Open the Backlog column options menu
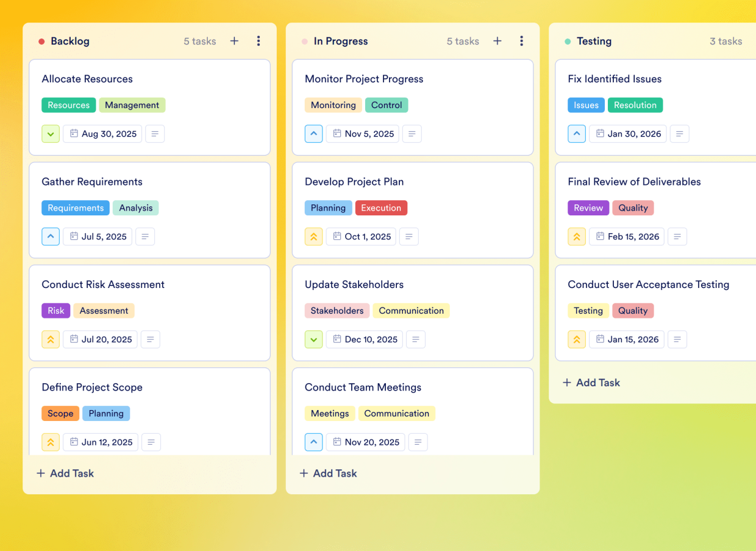This screenshot has width=756, height=551. [x=259, y=41]
